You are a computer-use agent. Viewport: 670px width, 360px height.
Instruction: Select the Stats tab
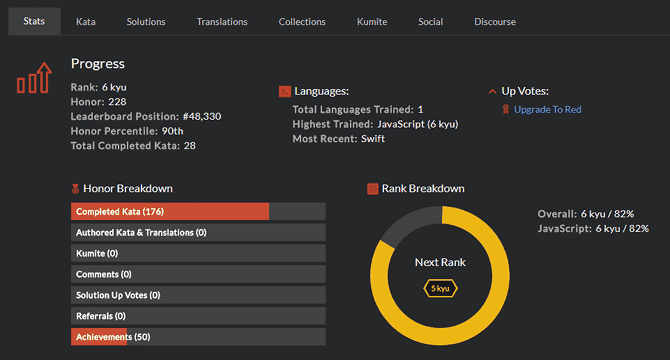34,21
